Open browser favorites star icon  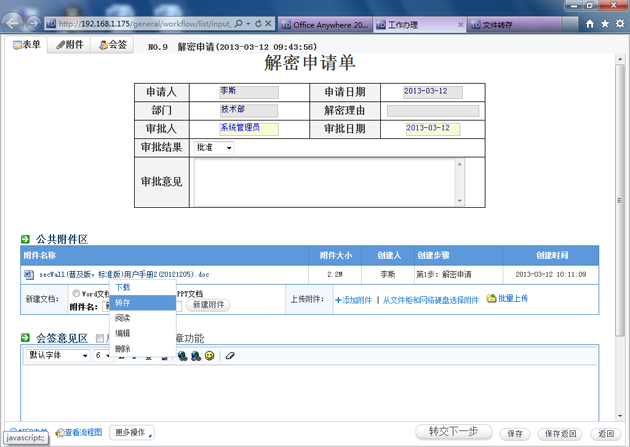604,22
